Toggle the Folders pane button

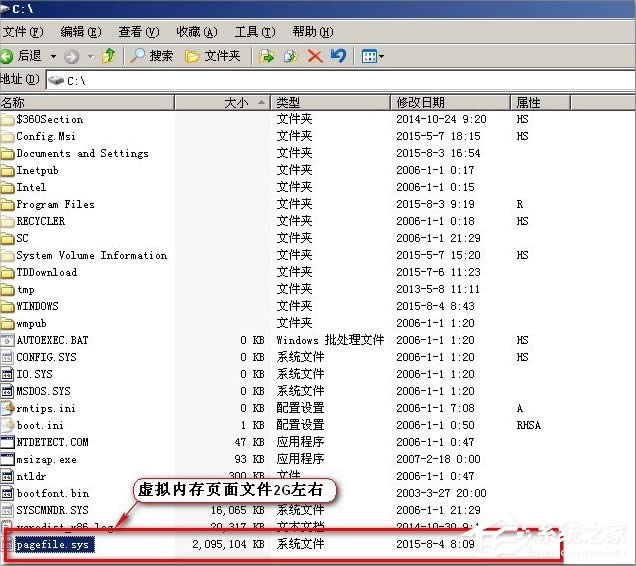tap(212, 56)
